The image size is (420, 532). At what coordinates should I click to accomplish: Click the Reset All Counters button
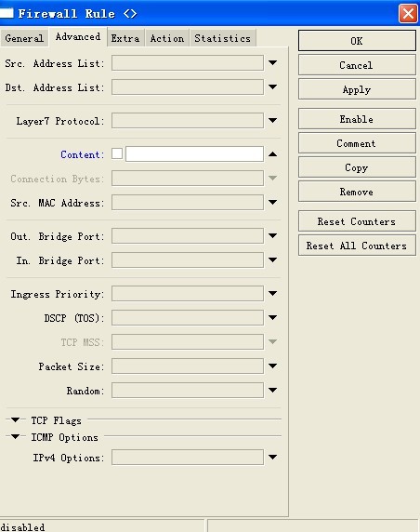pos(357,246)
